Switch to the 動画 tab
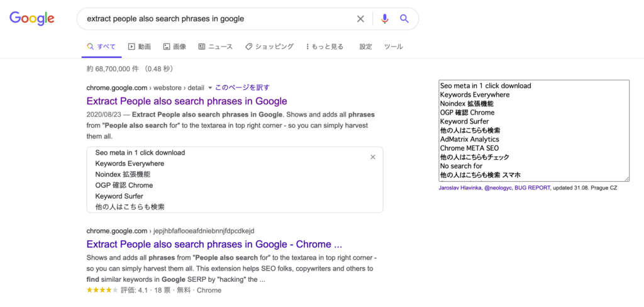Viewport: 644px width, 307px height. pos(140,47)
